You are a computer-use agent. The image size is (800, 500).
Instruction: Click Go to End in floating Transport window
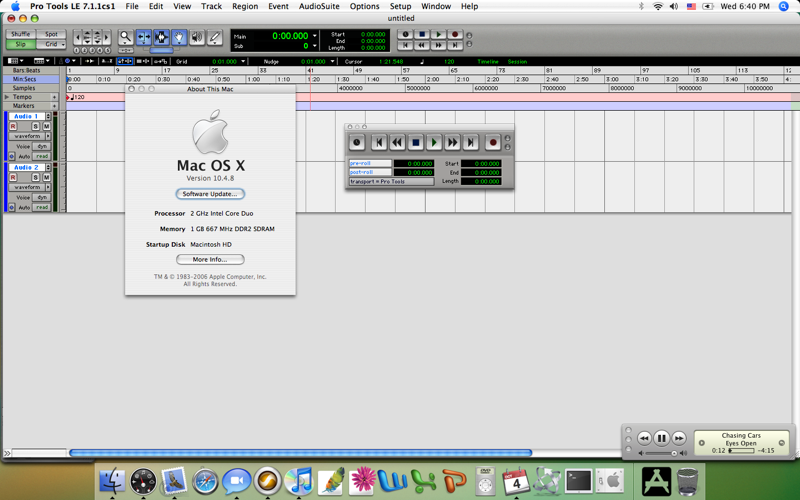point(470,142)
